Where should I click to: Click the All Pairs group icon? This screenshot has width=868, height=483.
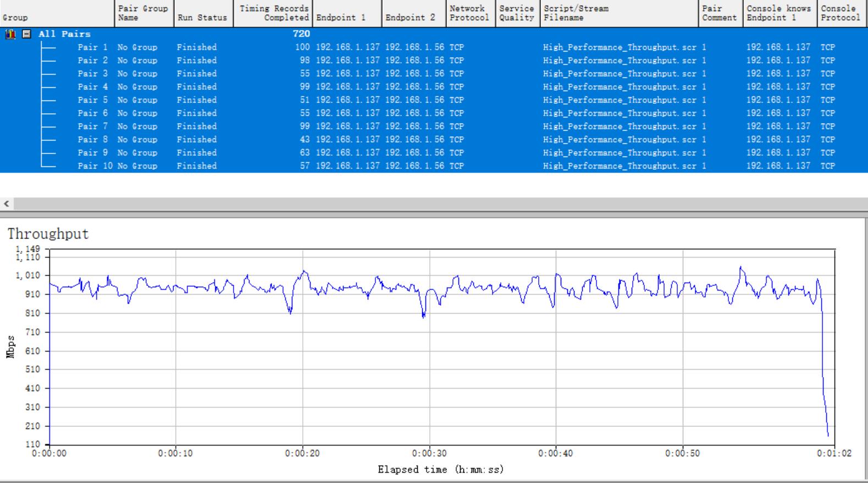(10, 34)
